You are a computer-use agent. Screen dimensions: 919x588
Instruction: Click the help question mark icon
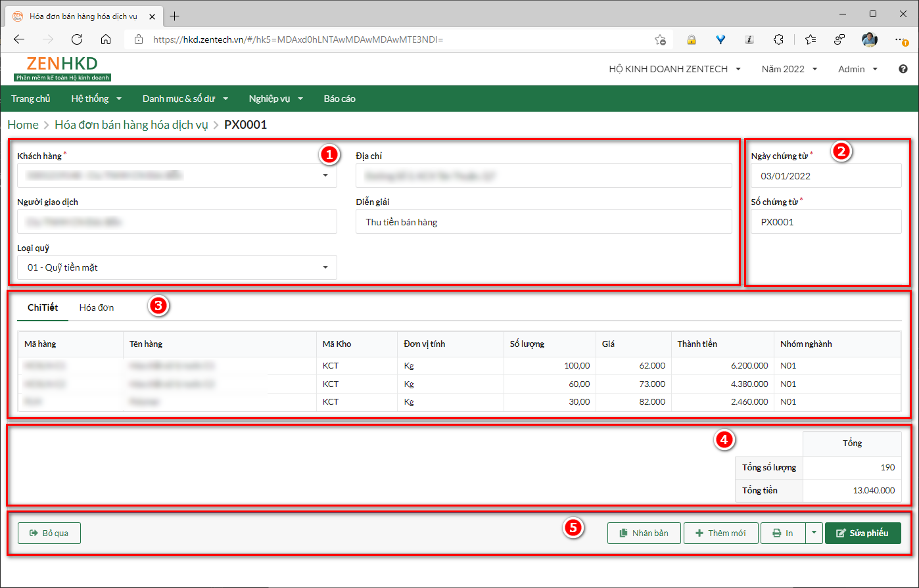[x=903, y=69]
